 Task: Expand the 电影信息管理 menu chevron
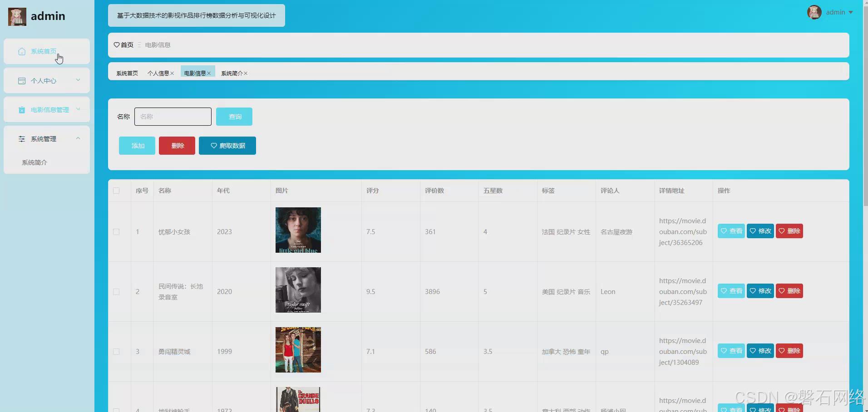coord(78,109)
